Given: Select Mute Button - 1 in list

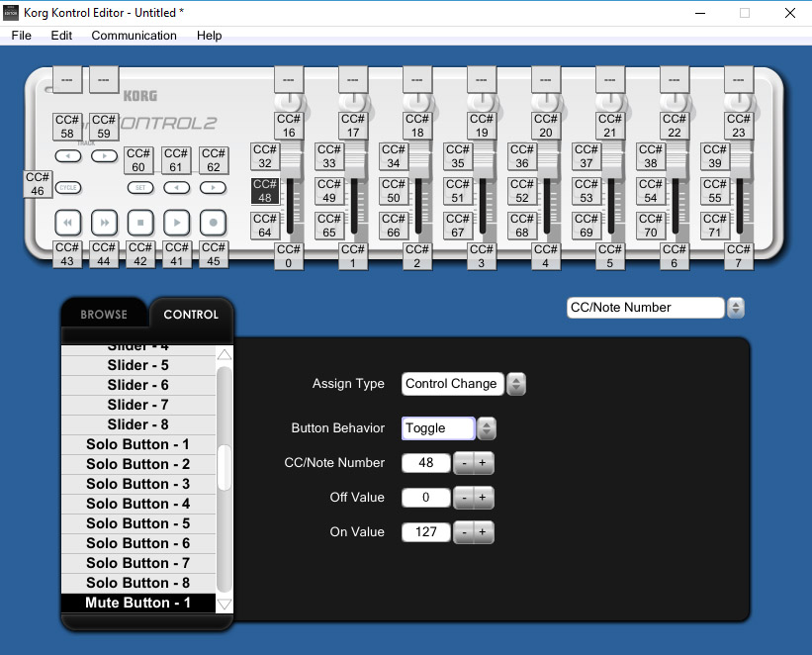Looking at the screenshot, I should click(x=138, y=603).
